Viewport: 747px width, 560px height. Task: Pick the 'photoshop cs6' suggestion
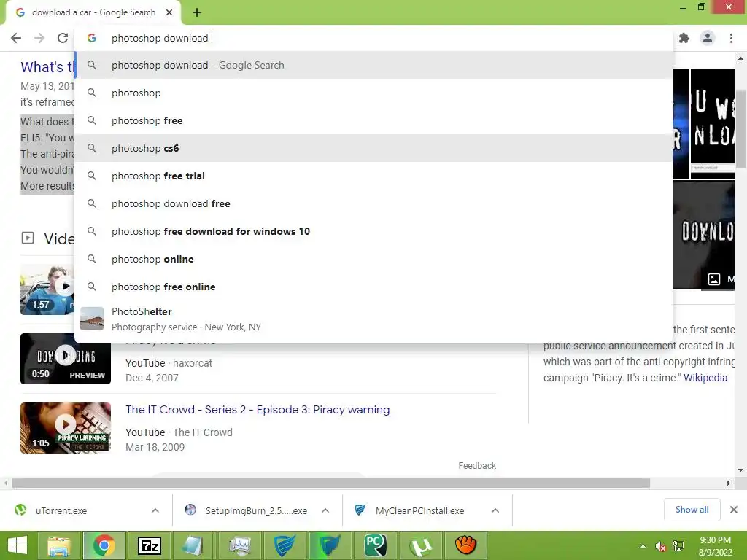coord(374,148)
